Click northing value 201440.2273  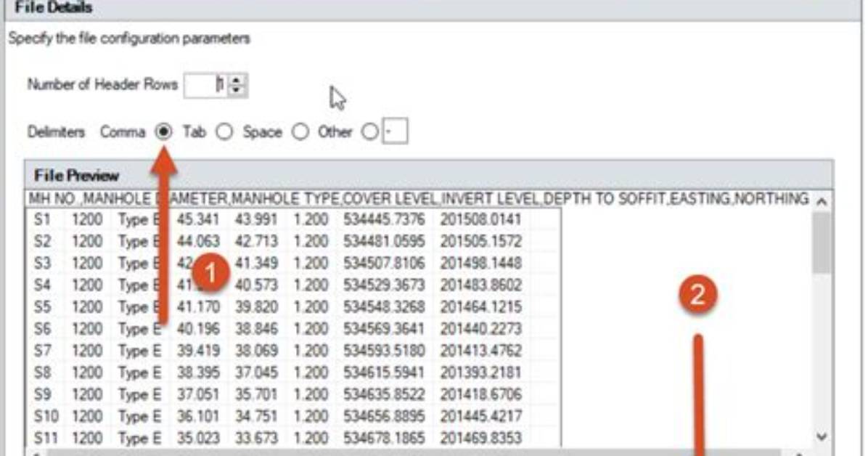coord(480,329)
